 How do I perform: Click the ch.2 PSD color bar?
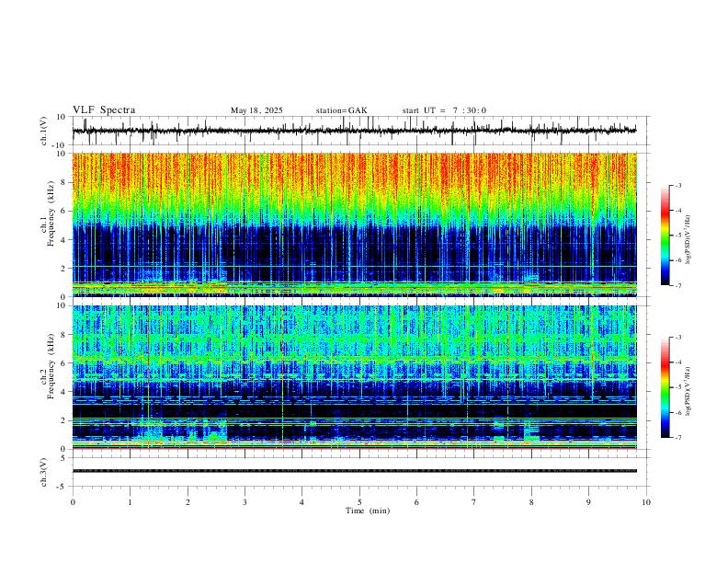point(665,387)
